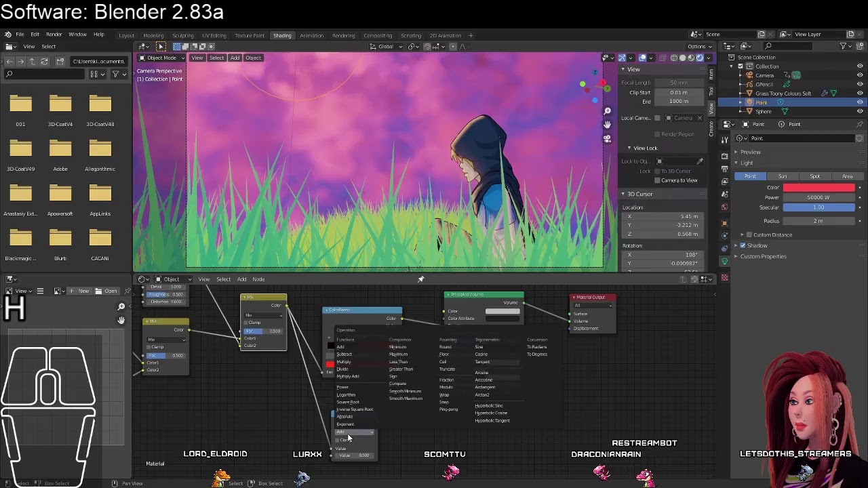Open node editor Object type dropdown
This screenshot has height=488, width=868.
click(x=174, y=279)
